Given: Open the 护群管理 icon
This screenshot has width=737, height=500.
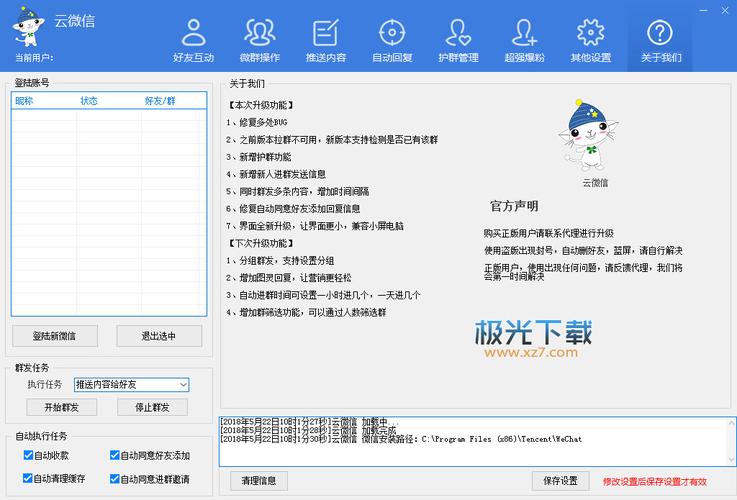Looking at the screenshot, I should (458, 32).
